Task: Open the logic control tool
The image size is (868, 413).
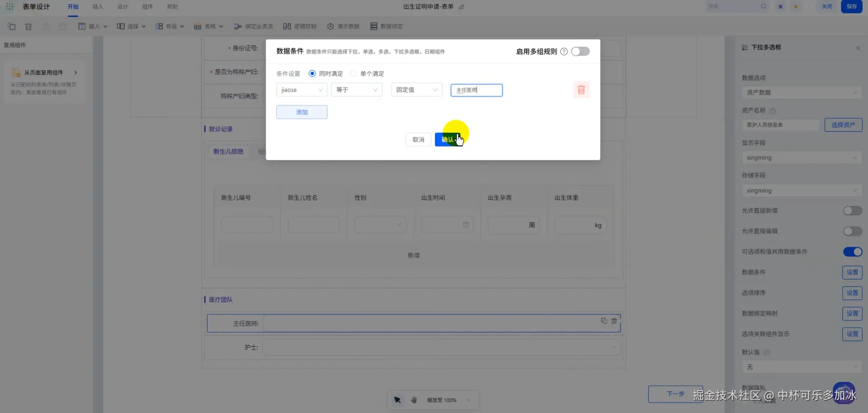Action: [x=300, y=26]
